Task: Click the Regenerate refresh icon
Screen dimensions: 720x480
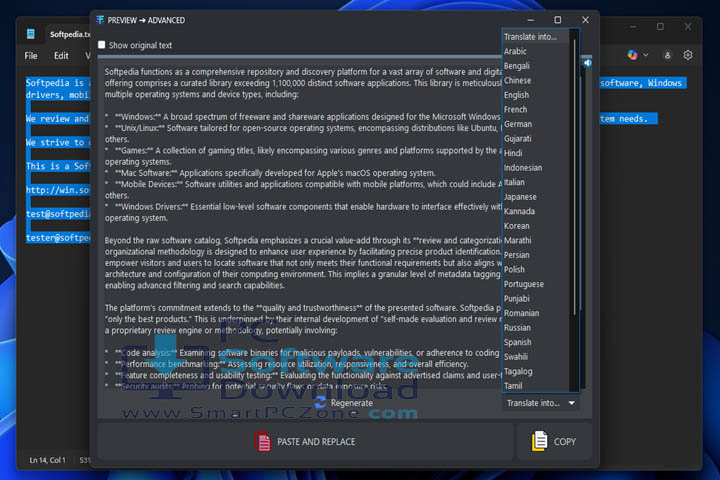Action: (320, 402)
